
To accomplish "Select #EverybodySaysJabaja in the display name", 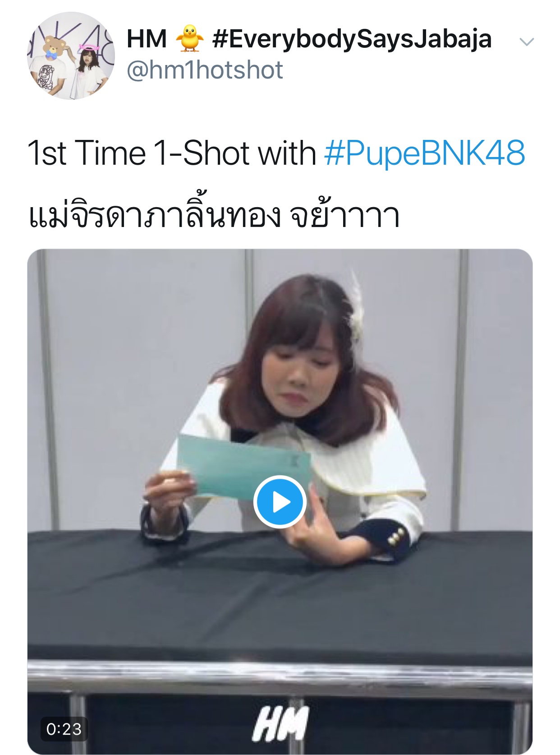I will click(352, 39).
